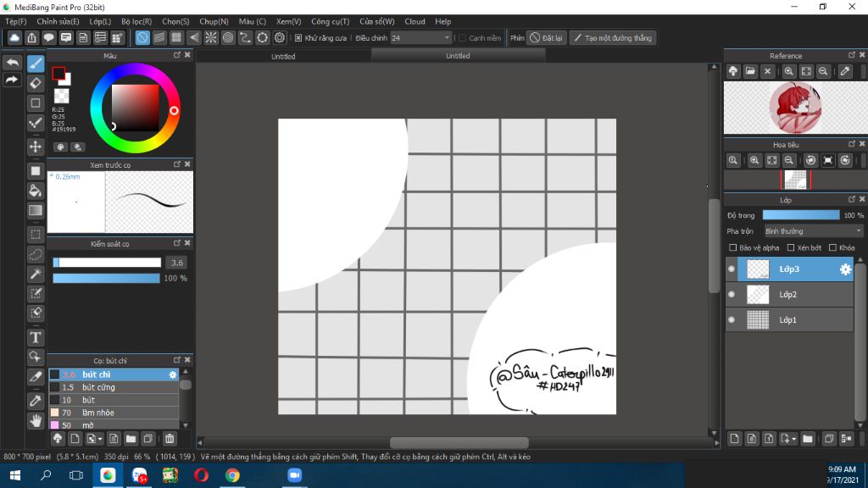Open the Pha trộn blend mode dropdown
The width and height of the screenshot is (868, 488).
tap(813, 231)
